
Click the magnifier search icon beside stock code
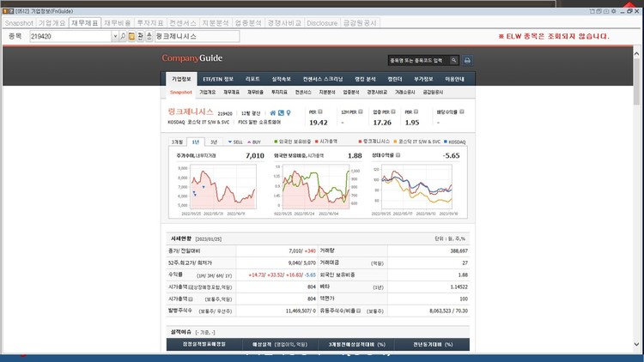click(x=123, y=37)
